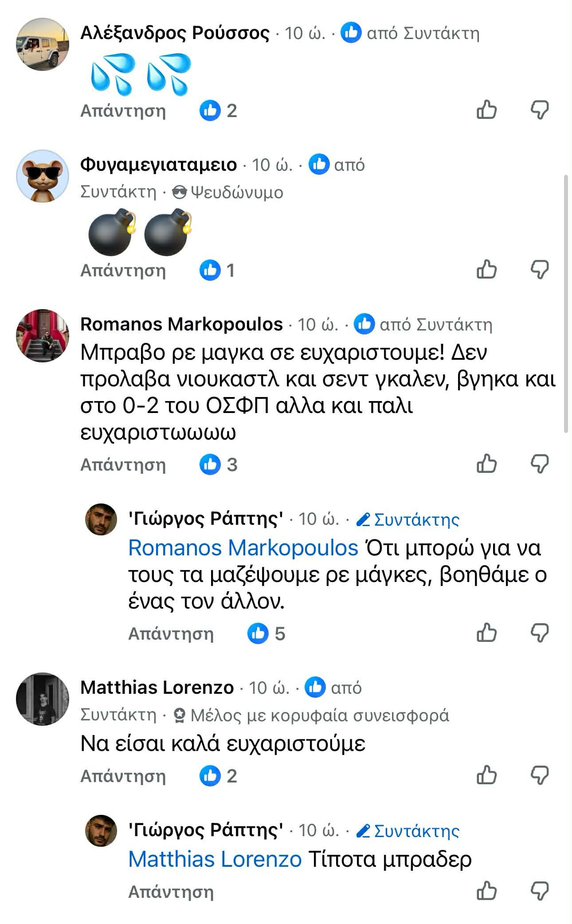The height and width of the screenshot is (924, 572).
Task: Thumbs up Φυγαμεγιαταμειο's bomb comment
Action: click(x=486, y=269)
